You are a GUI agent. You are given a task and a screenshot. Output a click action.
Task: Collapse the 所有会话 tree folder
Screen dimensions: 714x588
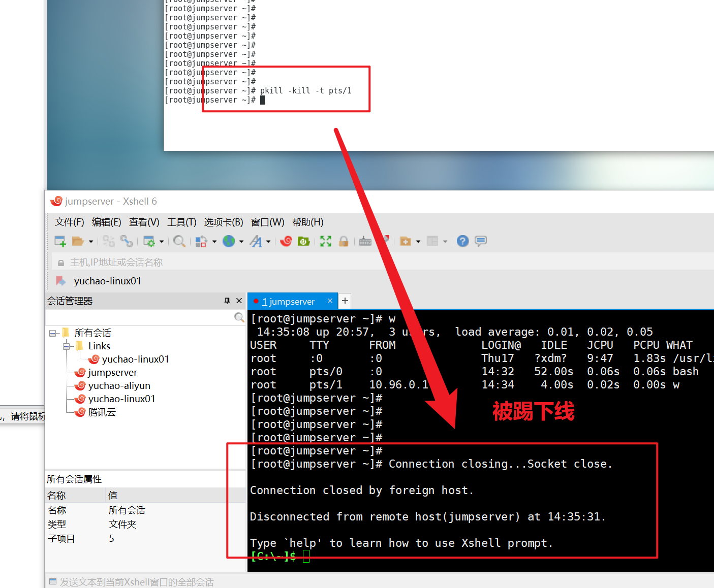pos(52,333)
